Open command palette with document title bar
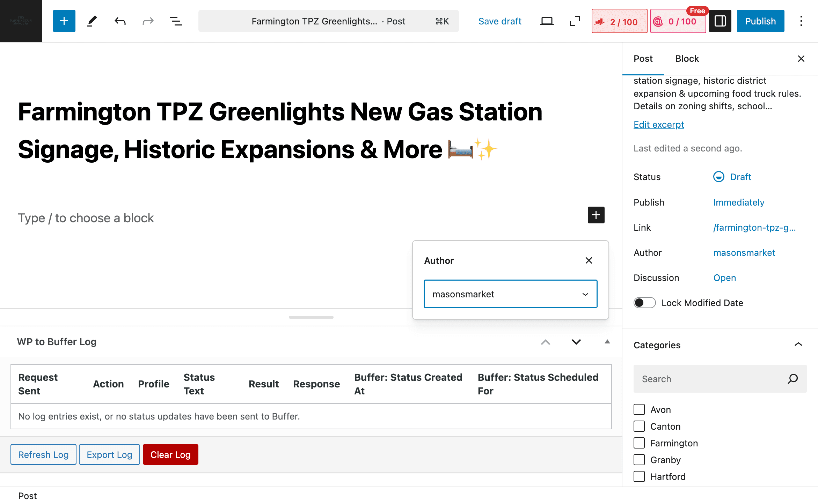Screen dimensions: 818x504 click(x=329, y=21)
